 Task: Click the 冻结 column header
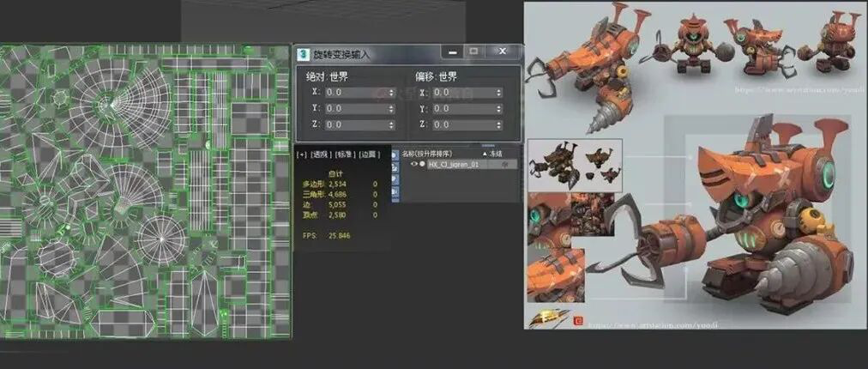point(496,154)
